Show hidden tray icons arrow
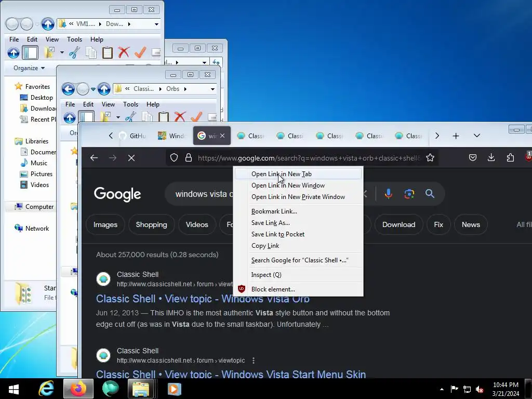Viewport: 532px width, 399px height. pos(442,389)
